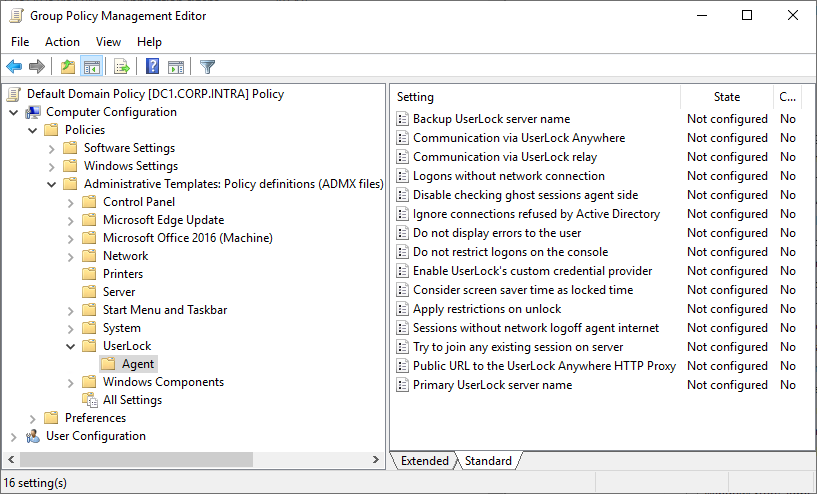The height and width of the screenshot is (494, 817).
Task: Click the Up One Level folder icon
Action: click(x=67, y=67)
